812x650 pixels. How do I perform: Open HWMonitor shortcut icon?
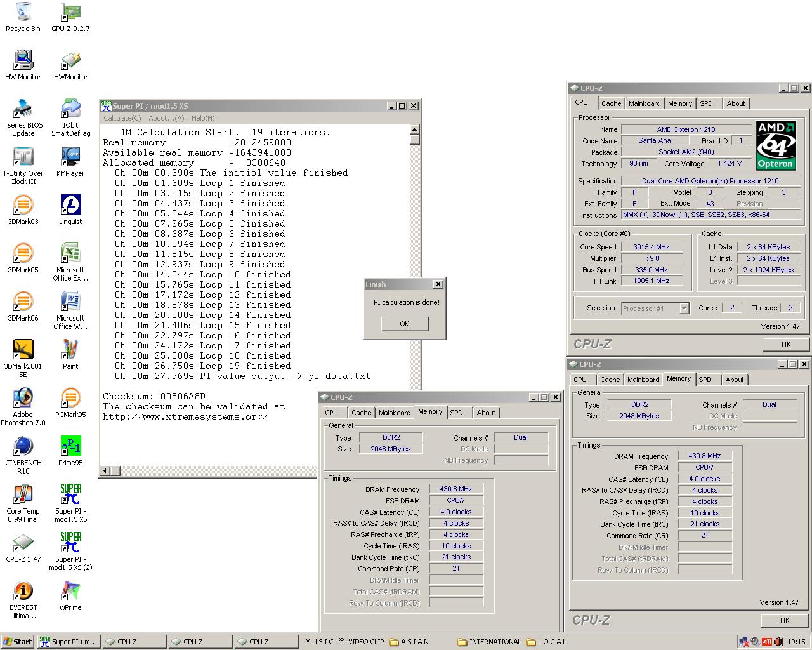coord(70,65)
